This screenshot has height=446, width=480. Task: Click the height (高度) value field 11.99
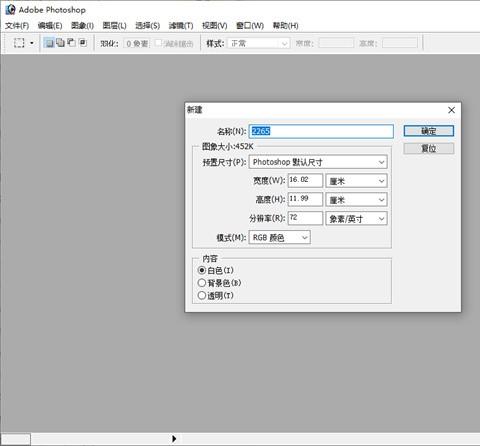305,199
